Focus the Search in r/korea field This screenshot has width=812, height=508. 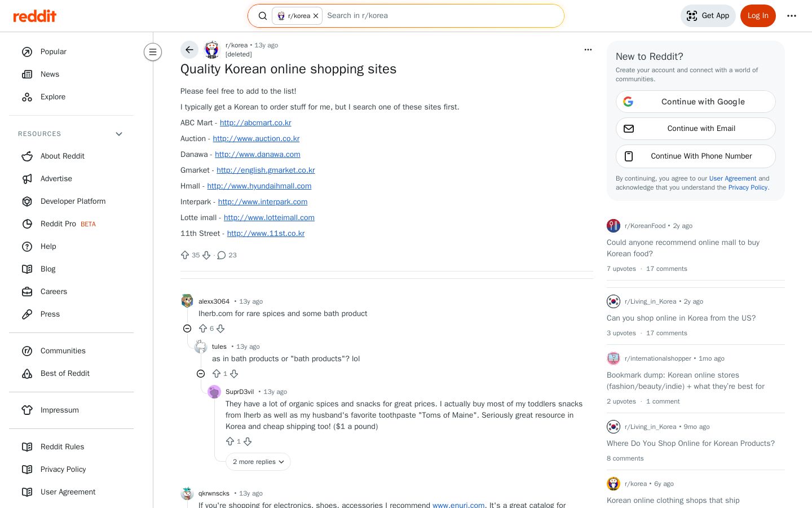[x=443, y=16]
